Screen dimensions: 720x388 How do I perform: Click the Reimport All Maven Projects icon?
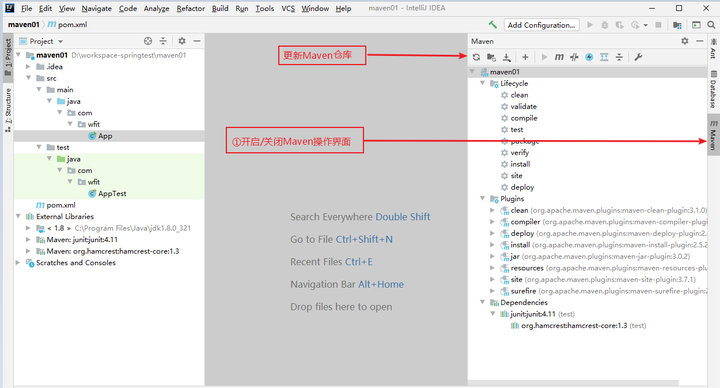point(477,57)
